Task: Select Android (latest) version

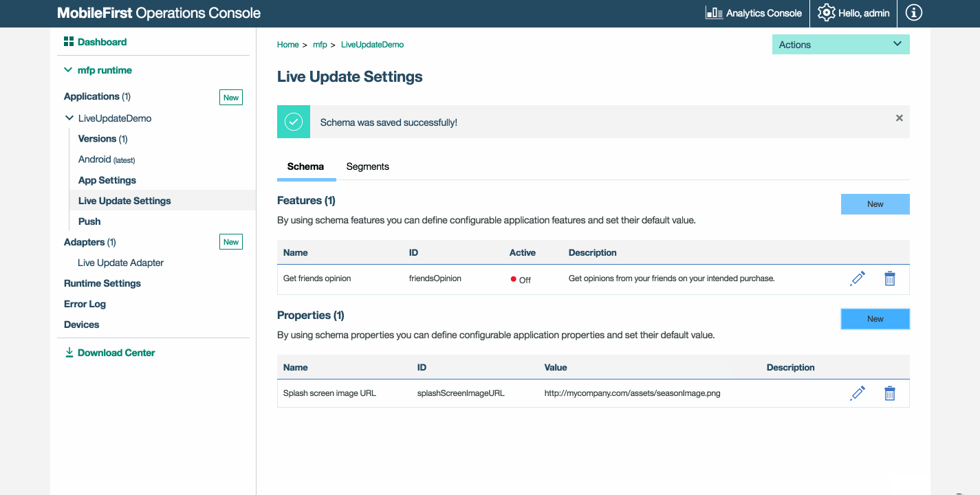Action: point(107,159)
